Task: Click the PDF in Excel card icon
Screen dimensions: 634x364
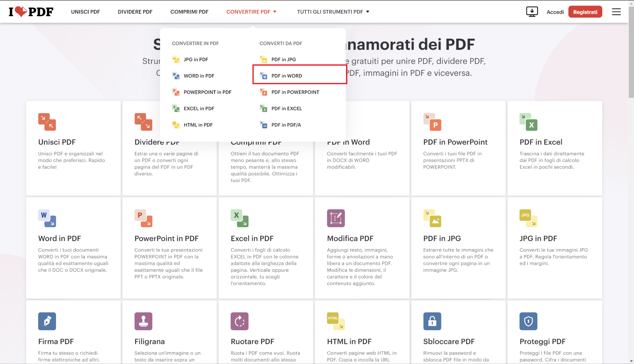Action: coord(528,122)
